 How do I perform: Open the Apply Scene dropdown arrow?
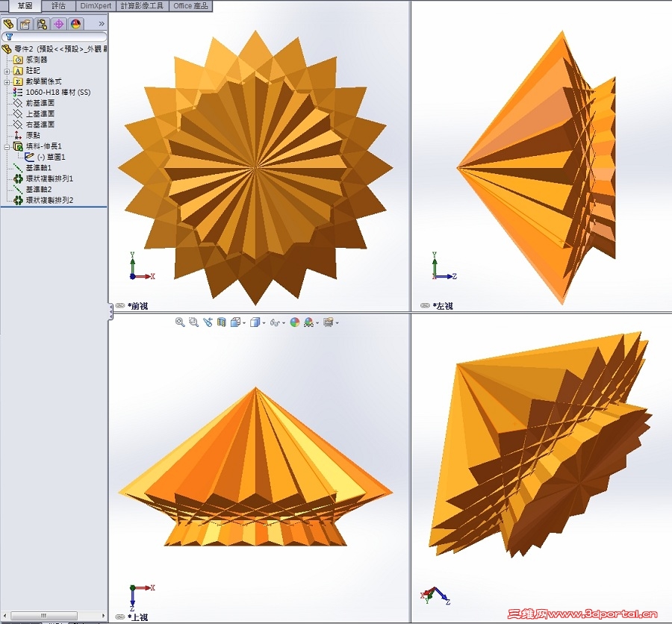coord(317,323)
